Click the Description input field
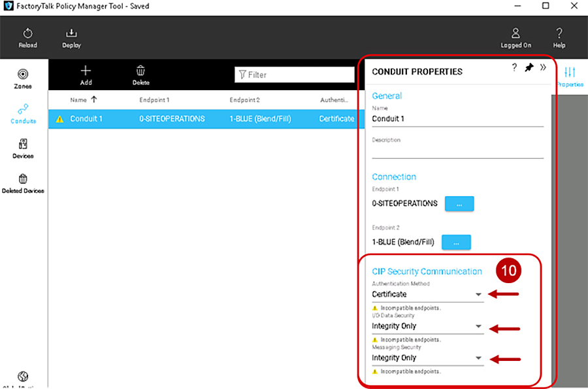 [457, 151]
